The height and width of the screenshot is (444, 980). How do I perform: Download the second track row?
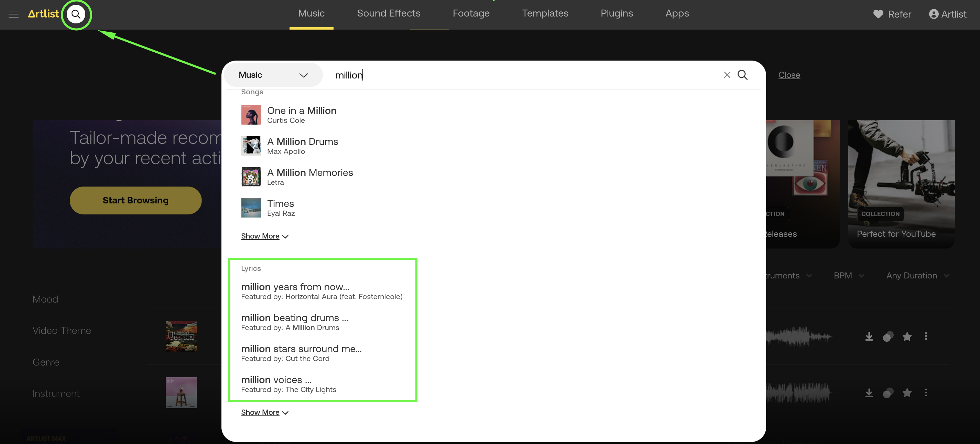pos(869,393)
